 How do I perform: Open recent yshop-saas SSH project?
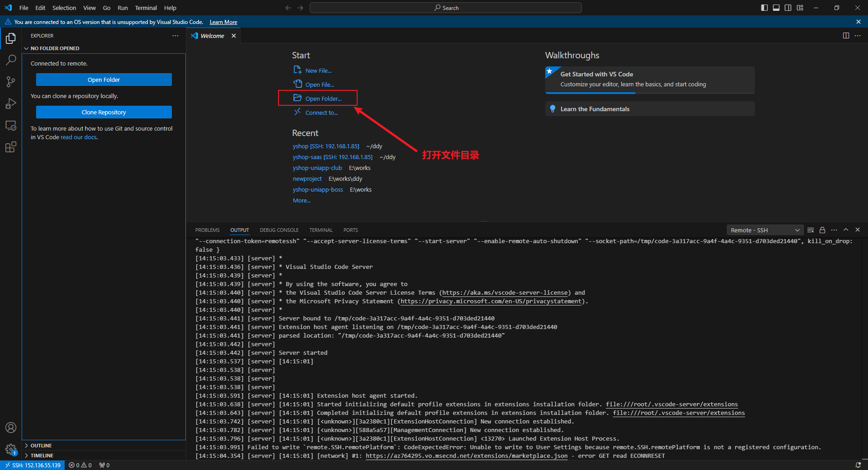(x=333, y=157)
